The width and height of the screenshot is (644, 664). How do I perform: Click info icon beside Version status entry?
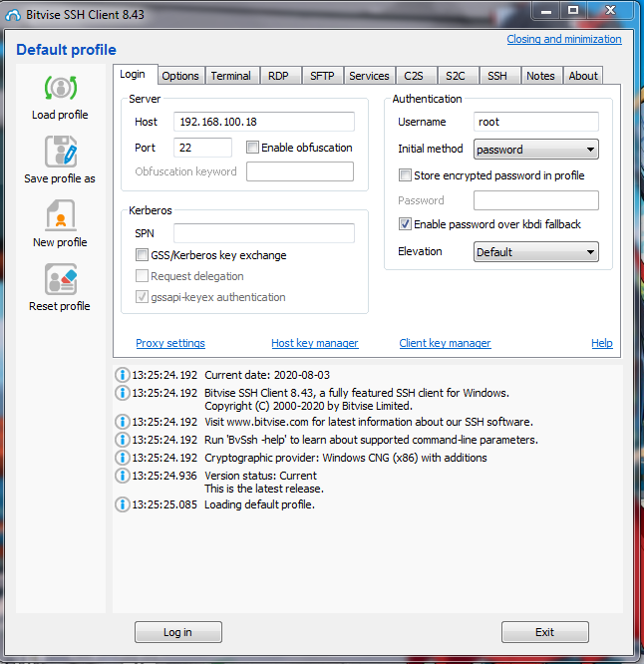pyautogui.click(x=123, y=476)
